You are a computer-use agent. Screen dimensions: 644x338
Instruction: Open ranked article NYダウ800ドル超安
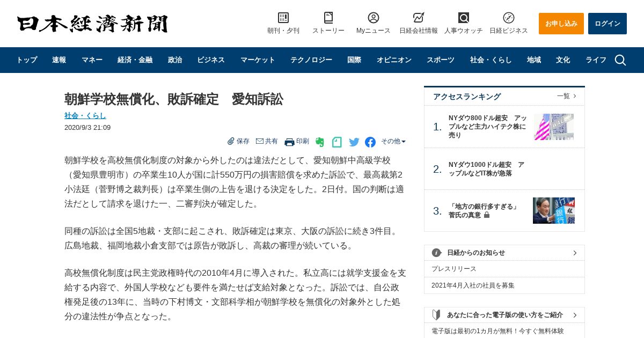[x=487, y=127]
